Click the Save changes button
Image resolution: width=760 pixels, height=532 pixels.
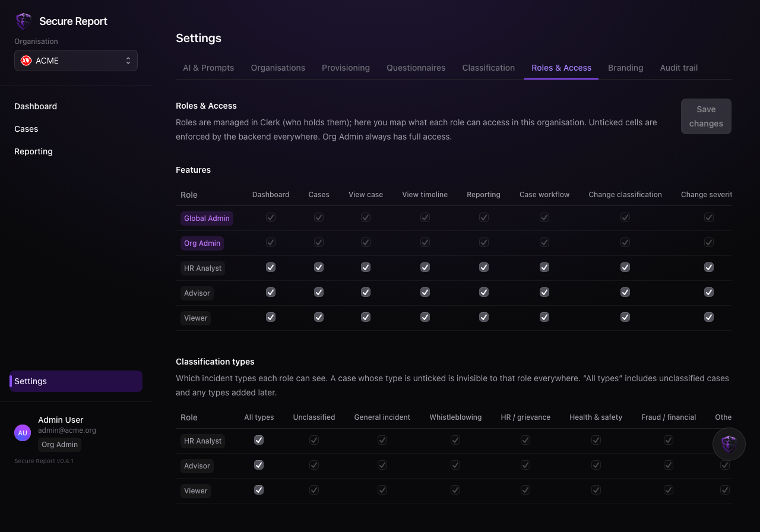tap(706, 116)
